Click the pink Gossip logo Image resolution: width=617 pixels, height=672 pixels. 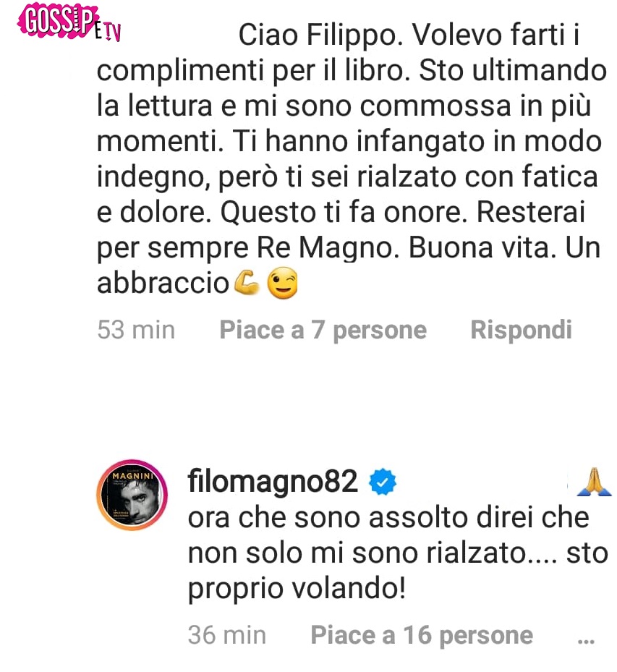[x=56, y=20]
